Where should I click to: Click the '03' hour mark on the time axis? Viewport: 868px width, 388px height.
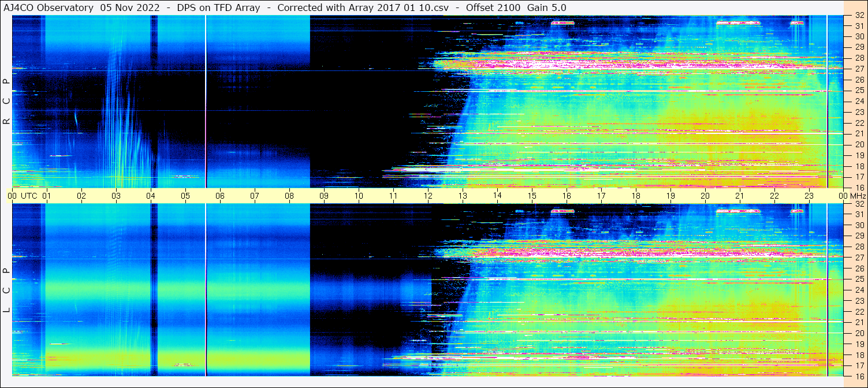[x=116, y=196]
